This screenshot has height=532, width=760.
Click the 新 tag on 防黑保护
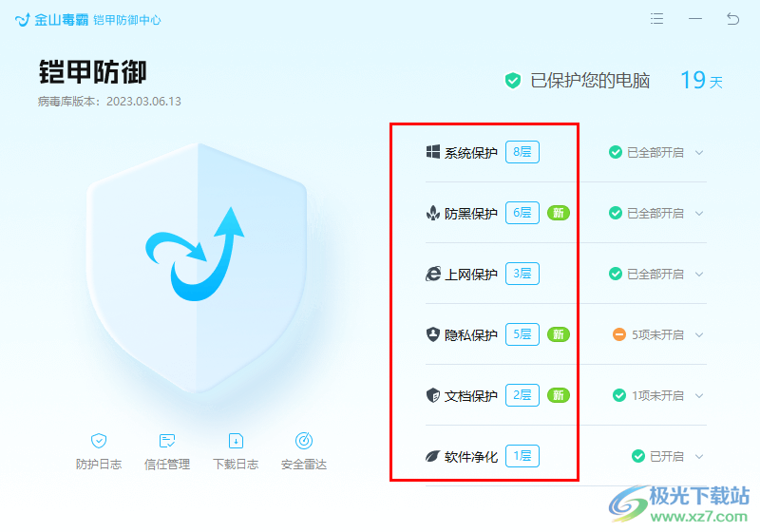pos(559,213)
